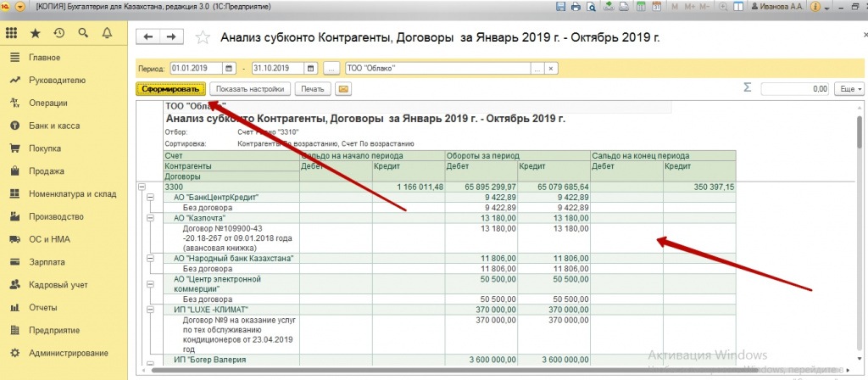Collapse the АО БанкЦентрКредит group
Viewport: 868px width, 380px height.
pos(149,197)
